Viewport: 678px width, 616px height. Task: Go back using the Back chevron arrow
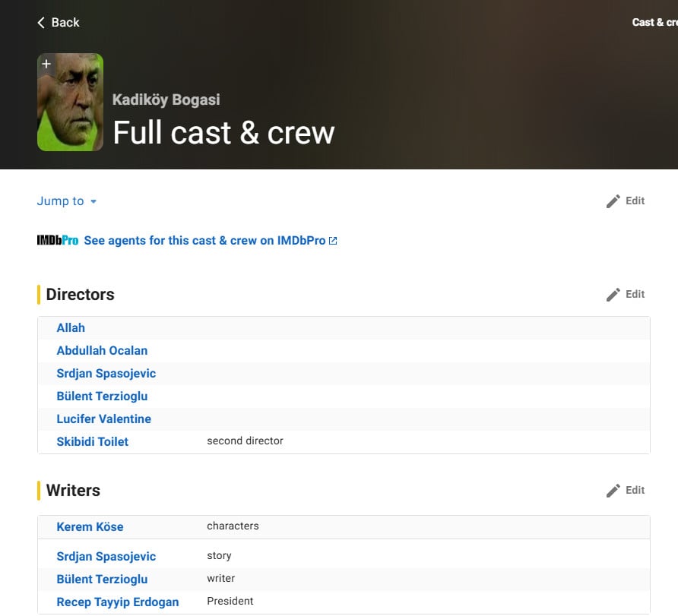41,23
